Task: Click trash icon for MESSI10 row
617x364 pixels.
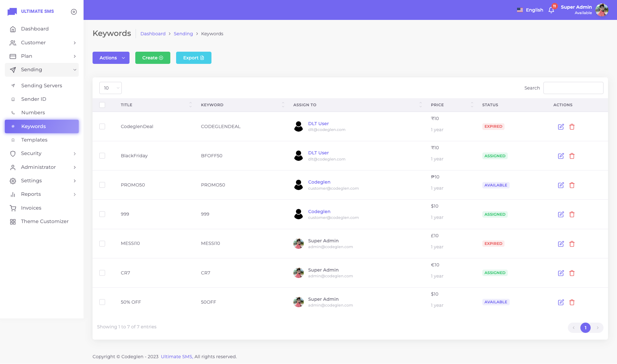Action: tap(572, 244)
